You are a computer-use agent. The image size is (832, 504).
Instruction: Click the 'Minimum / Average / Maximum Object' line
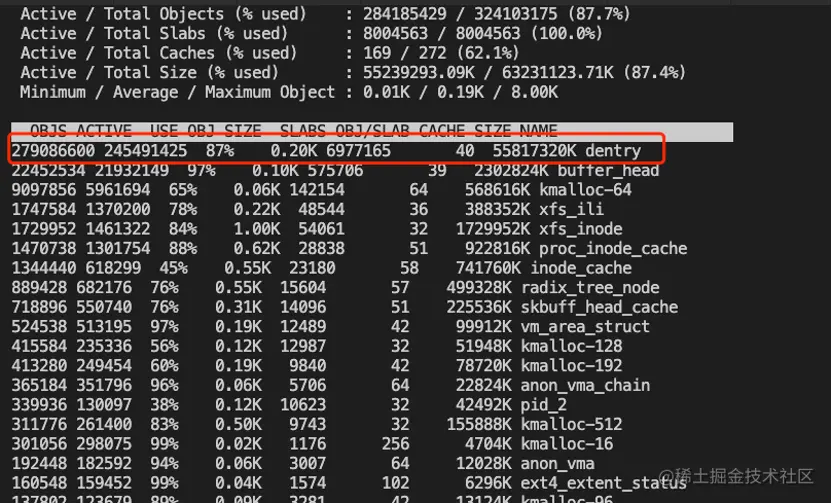point(289,92)
